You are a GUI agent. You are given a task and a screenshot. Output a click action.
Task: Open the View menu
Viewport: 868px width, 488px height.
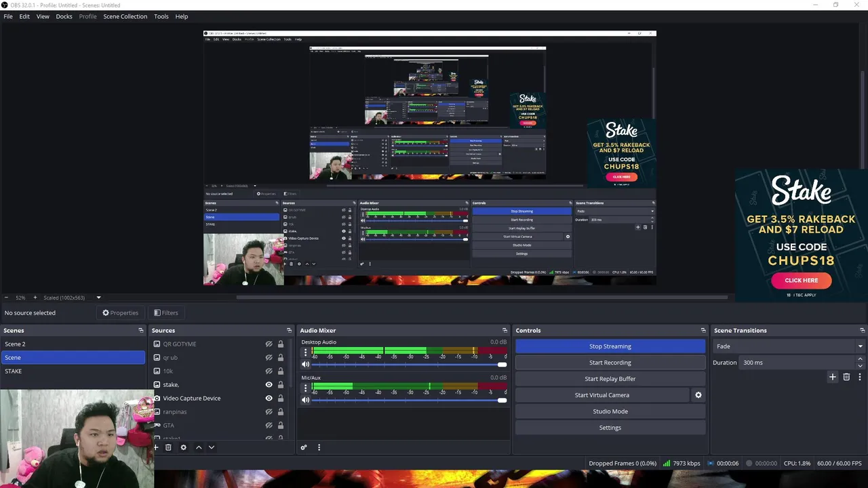point(43,16)
